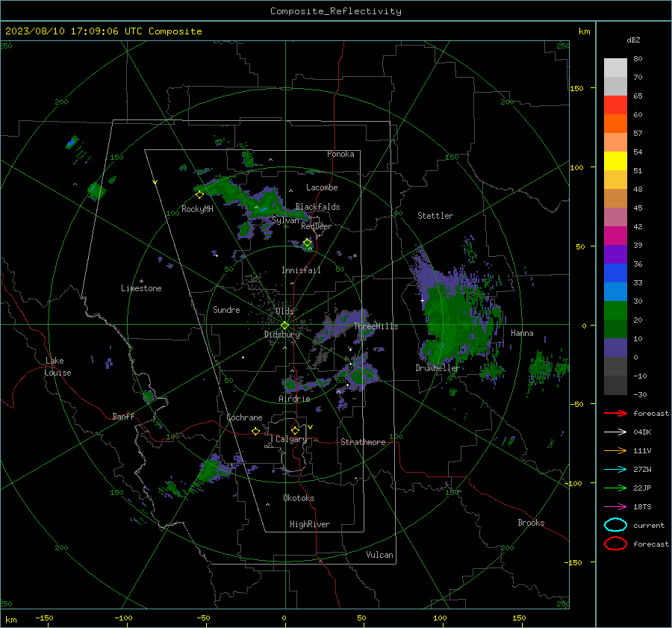Click yellow diamond marker below RedDeer

(308, 243)
